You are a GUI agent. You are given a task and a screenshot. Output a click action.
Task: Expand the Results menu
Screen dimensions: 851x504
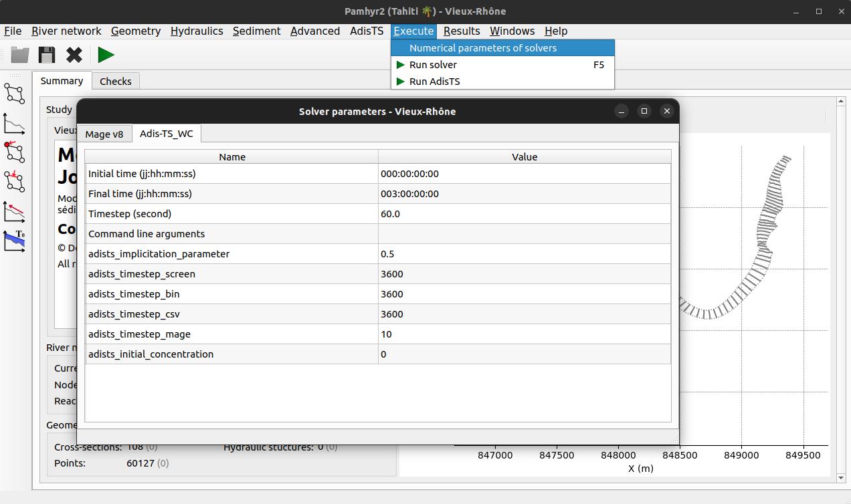point(461,31)
